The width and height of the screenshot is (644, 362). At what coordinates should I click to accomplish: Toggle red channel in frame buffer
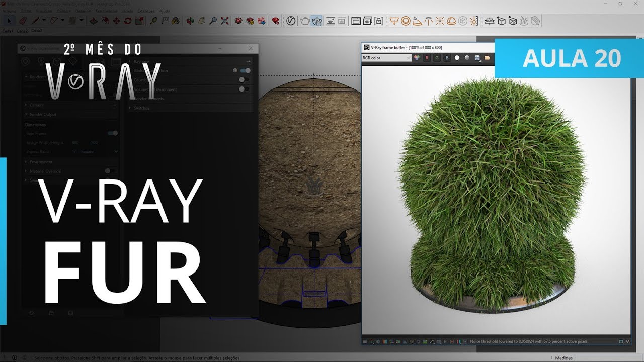point(427,58)
